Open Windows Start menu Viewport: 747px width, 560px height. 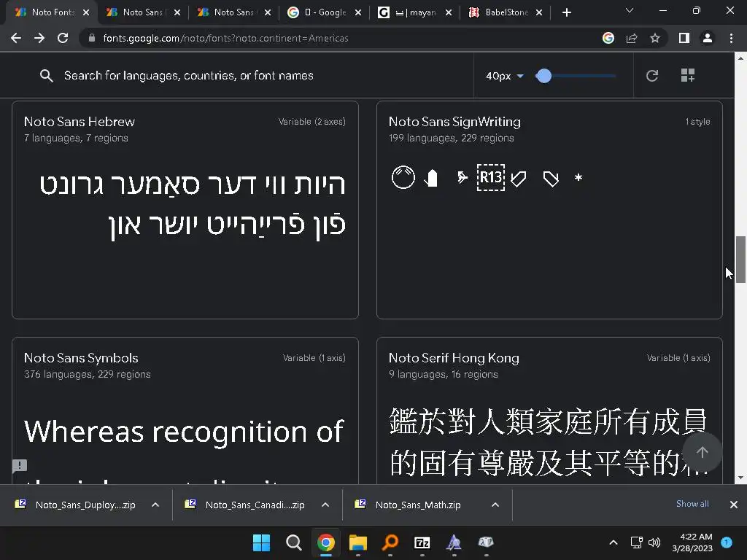click(x=262, y=542)
